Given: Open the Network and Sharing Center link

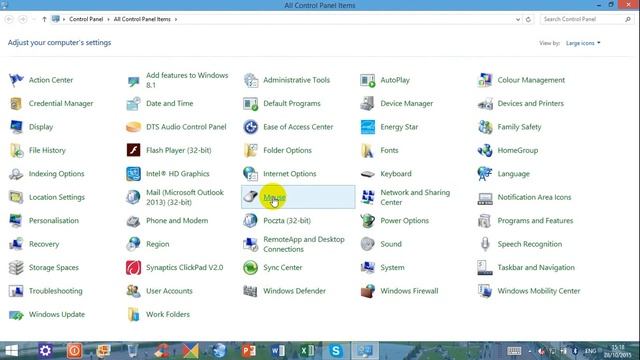Looking at the screenshot, I should (x=415, y=197).
